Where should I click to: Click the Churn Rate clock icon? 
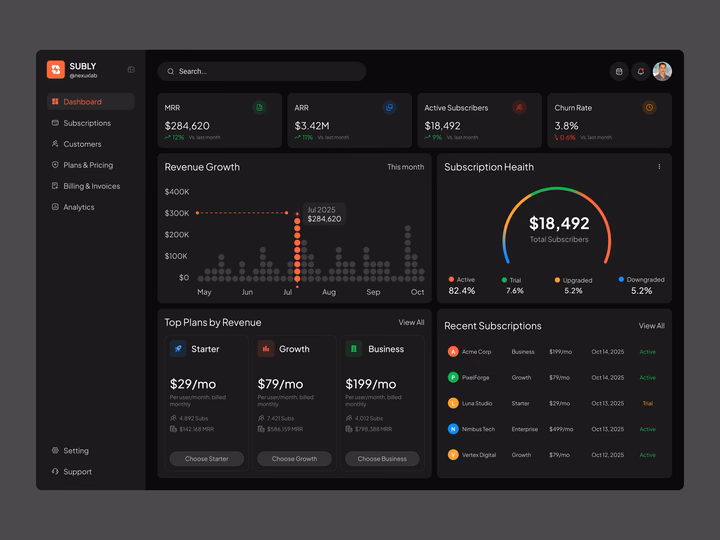coord(649,107)
